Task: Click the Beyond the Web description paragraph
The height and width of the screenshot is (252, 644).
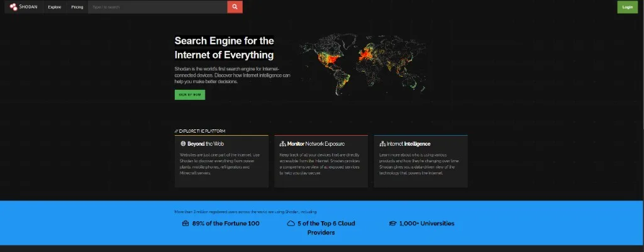Action: (219, 164)
